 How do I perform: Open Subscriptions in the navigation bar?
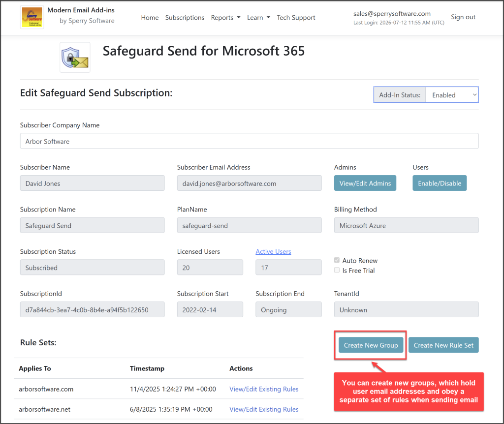[185, 18]
